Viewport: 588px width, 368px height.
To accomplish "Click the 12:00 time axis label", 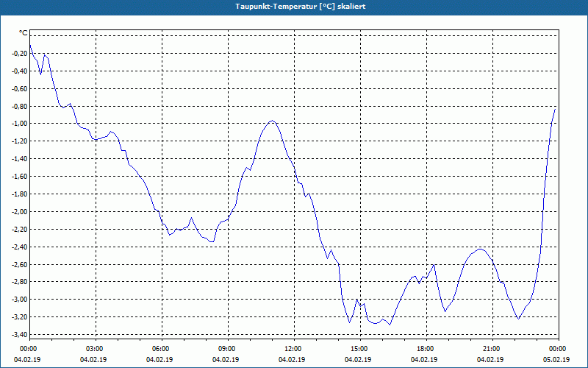I will [294, 349].
